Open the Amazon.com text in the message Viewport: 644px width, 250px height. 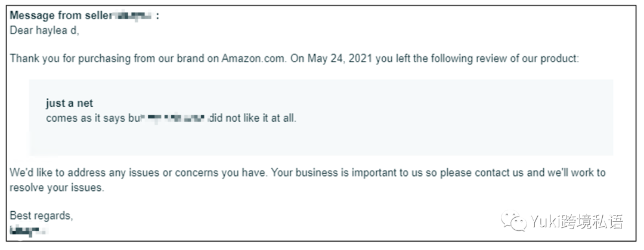pyautogui.click(x=253, y=58)
